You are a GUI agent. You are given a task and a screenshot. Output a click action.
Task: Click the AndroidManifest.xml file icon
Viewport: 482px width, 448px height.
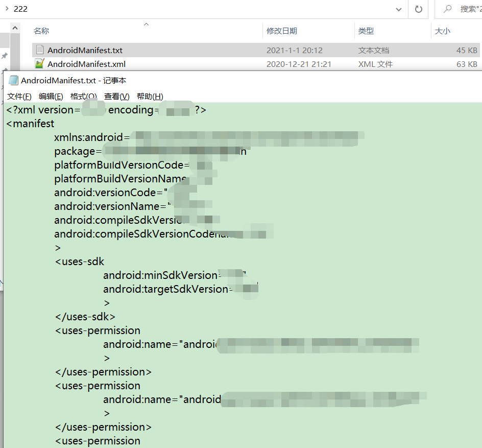pos(40,64)
